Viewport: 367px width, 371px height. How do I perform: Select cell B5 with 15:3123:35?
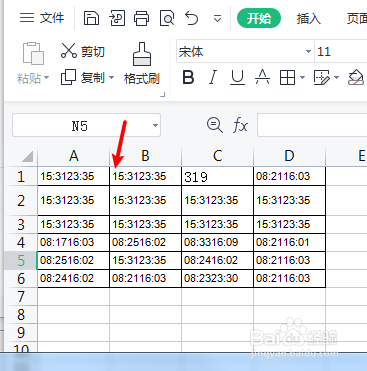(x=145, y=260)
